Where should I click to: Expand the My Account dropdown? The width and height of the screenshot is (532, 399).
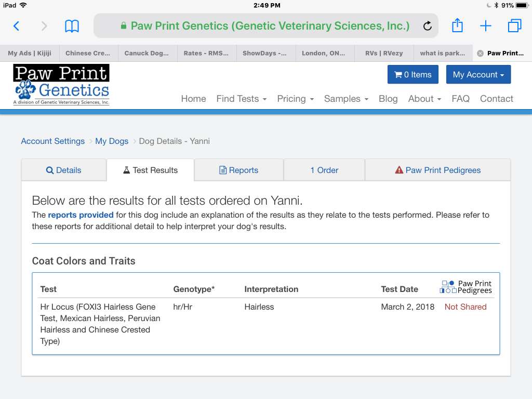478,74
